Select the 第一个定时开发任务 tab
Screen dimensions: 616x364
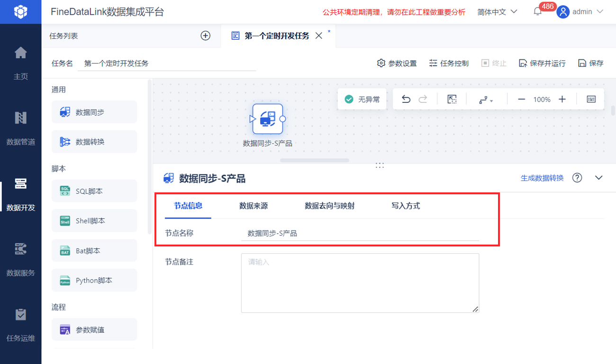[x=277, y=36]
